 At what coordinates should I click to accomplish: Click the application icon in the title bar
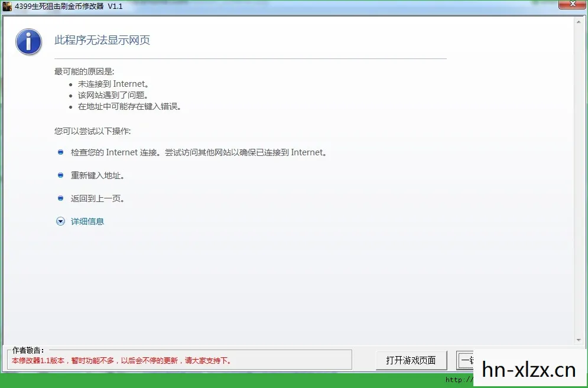[x=7, y=6]
